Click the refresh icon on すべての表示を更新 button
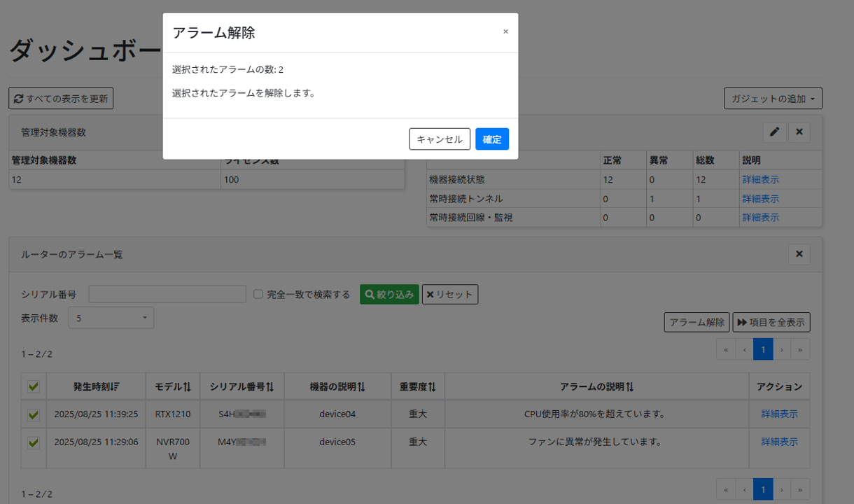854x504 pixels. coord(17,98)
